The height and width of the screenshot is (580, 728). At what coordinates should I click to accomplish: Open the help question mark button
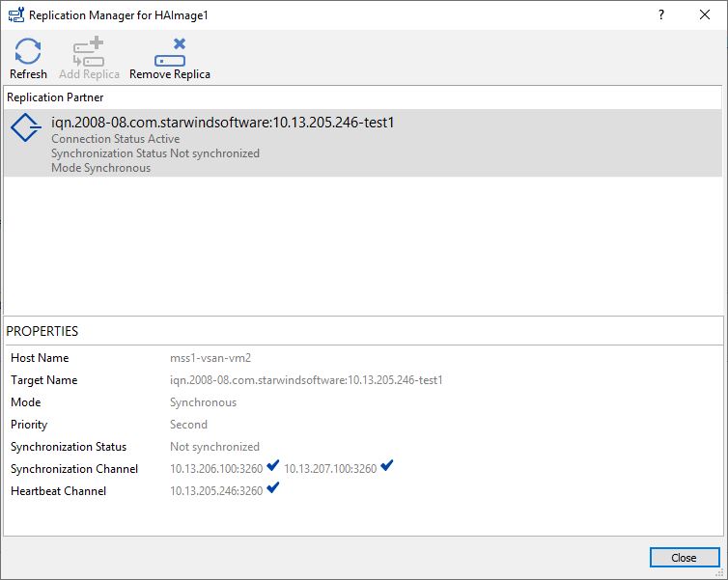pyautogui.click(x=661, y=14)
